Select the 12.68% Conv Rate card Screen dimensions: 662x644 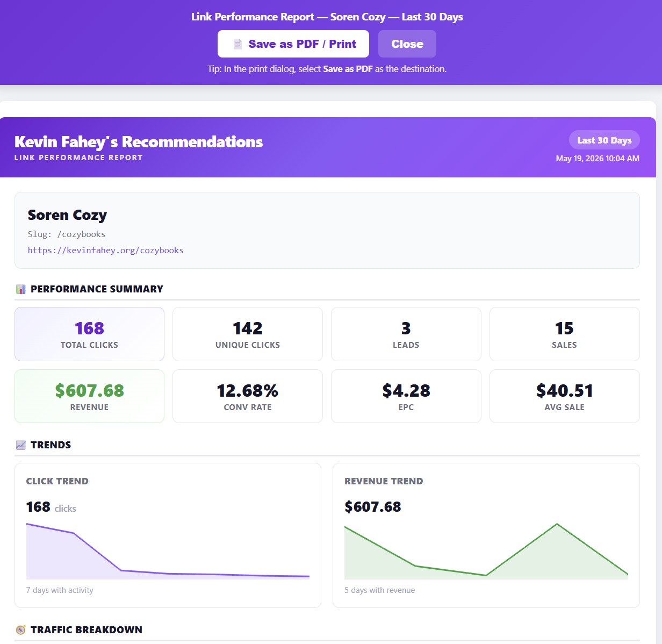(248, 396)
